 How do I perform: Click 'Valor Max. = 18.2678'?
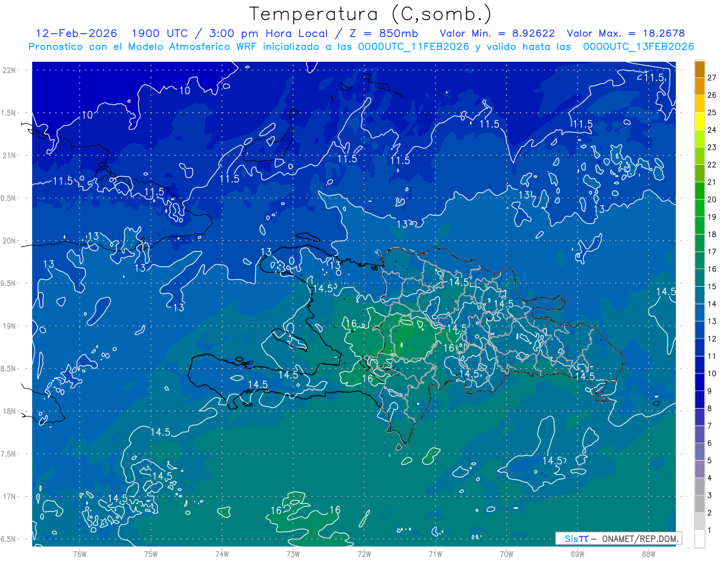click(625, 33)
